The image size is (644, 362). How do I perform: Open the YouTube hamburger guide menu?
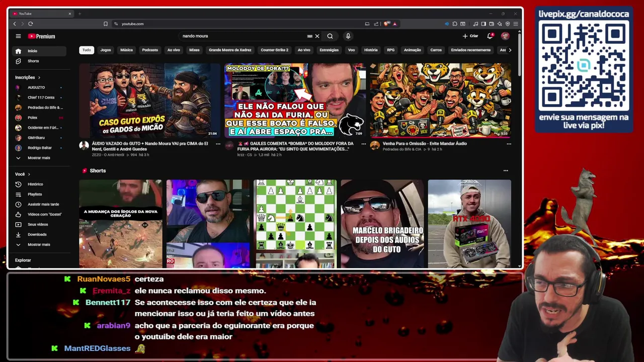[18, 36]
